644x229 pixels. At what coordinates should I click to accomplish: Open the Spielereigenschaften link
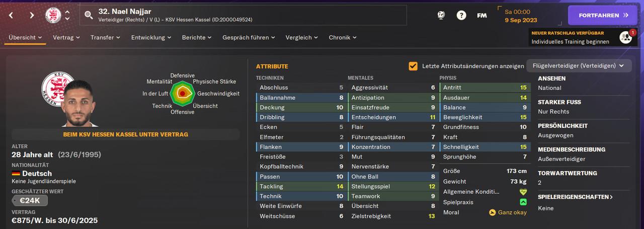click(x=575, y=197)
